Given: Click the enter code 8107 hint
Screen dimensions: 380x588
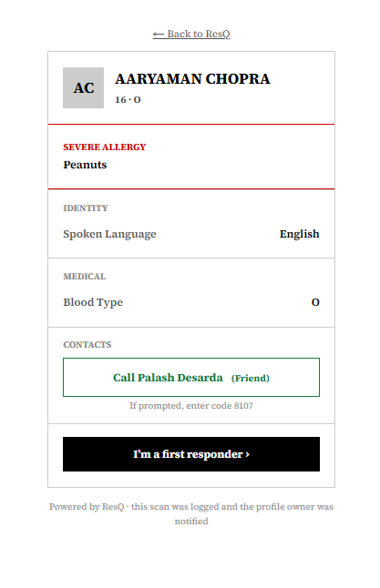Looking at the screenshot, I should (191, 406).
